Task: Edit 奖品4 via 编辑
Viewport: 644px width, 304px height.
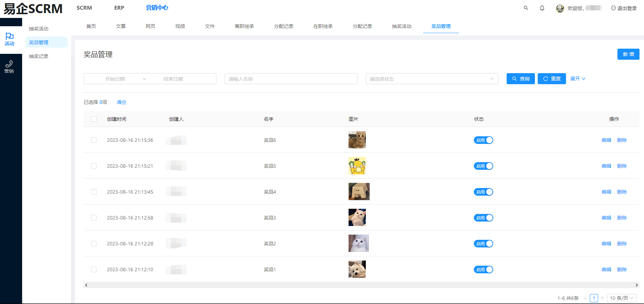Action: click(606, 192)
